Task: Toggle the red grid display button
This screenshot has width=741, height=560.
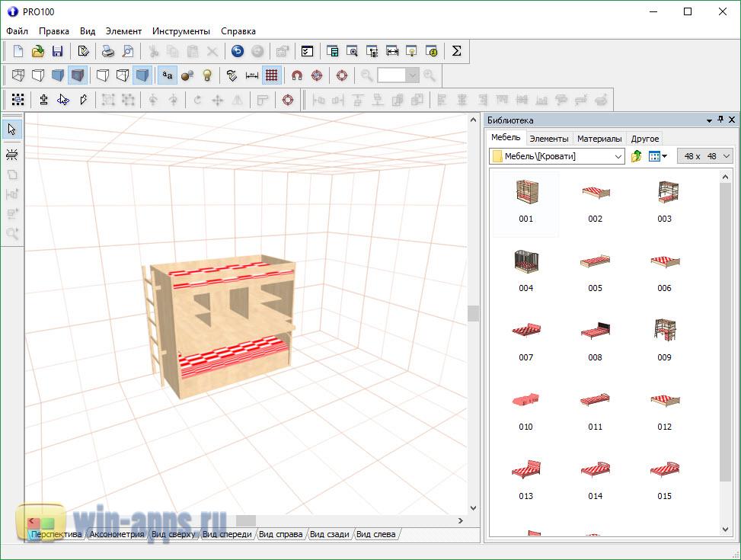Action: pos(271,75)
